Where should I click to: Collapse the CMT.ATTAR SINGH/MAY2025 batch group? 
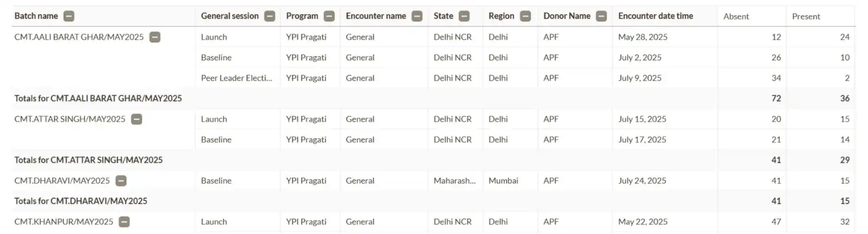pyautogui.click(x=137, y=119)
